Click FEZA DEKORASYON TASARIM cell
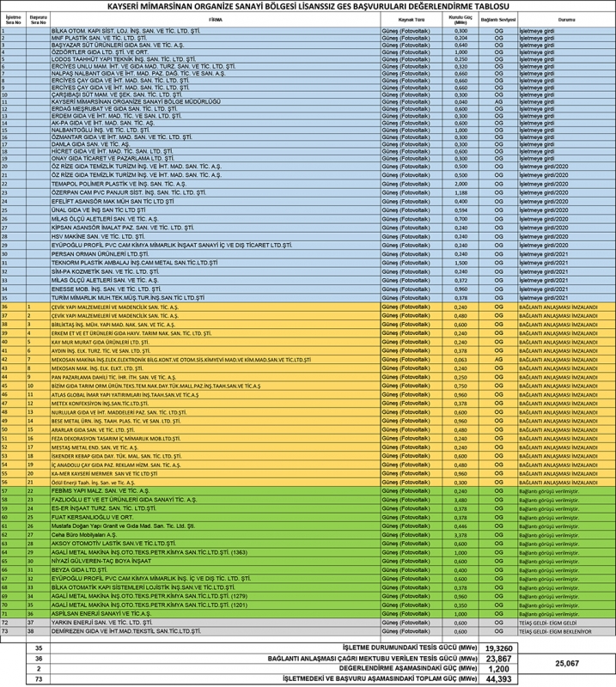The height and width of the screenshot is (687, 616). pyautogui.click(x=216, y=439)
